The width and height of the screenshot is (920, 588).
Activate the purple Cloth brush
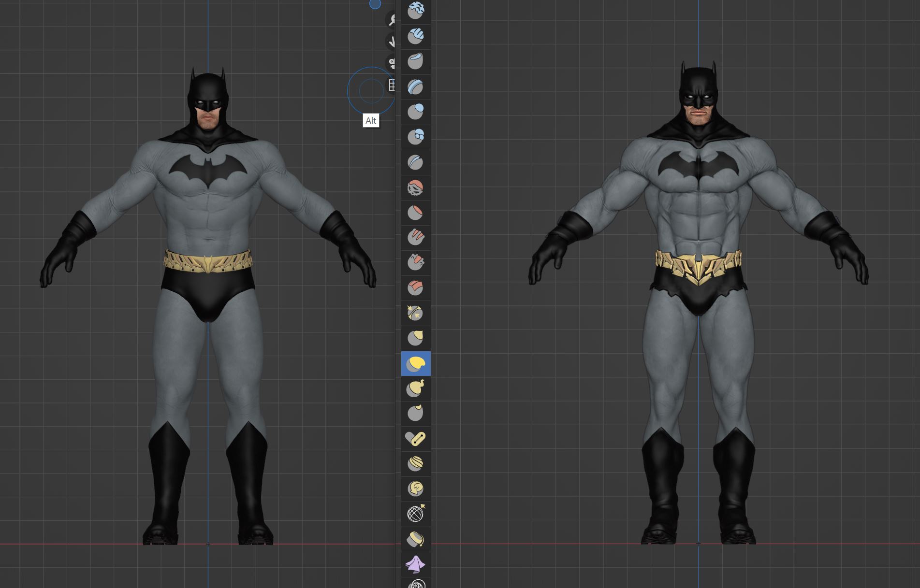tap(415, 564)
